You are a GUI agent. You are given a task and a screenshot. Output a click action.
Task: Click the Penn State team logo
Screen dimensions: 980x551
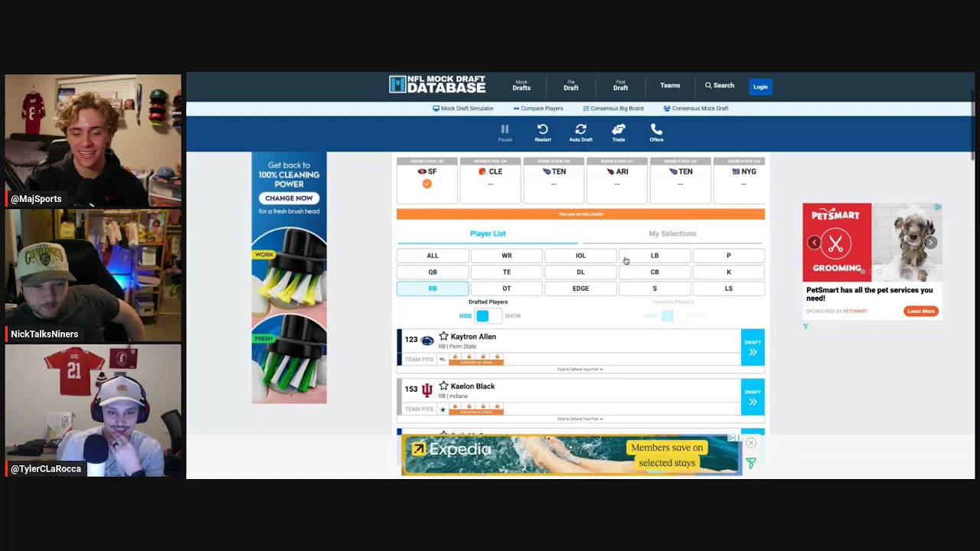427,340
